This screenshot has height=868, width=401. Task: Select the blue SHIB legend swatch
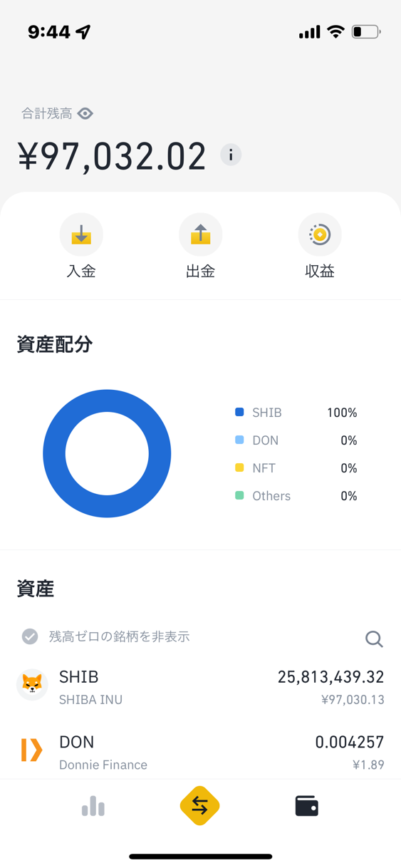coord(239,412)
